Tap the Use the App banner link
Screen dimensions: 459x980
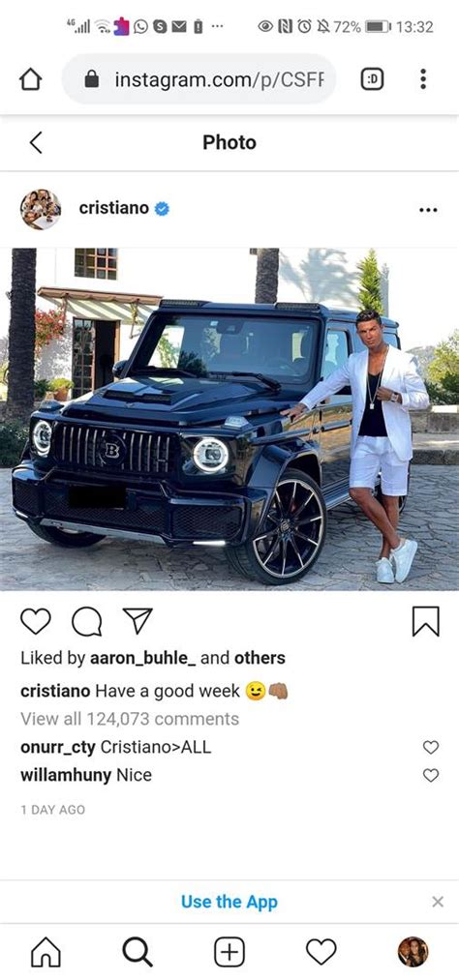click(x=229, y=902)
